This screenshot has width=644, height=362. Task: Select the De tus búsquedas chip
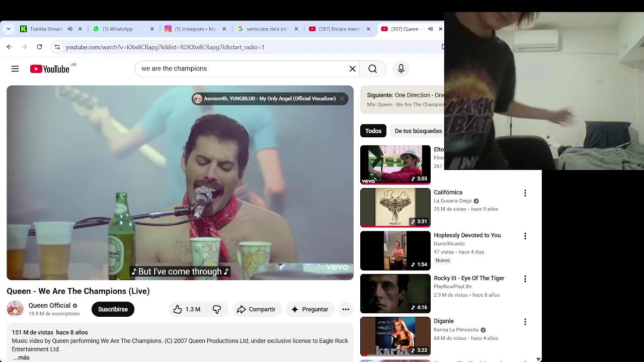tap(418, 131)
